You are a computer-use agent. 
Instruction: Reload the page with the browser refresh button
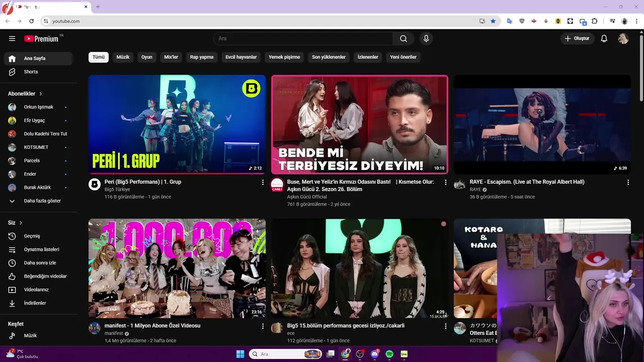point(31,21)
